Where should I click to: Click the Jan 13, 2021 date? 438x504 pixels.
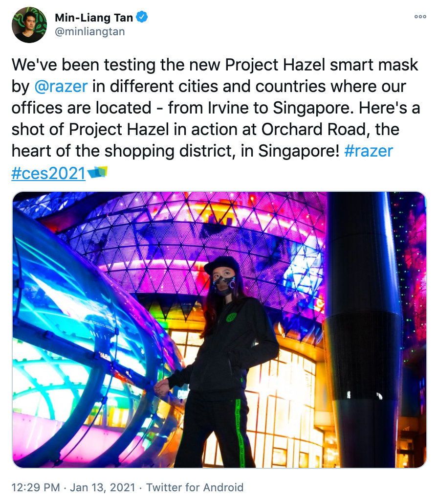coord(103,487)
